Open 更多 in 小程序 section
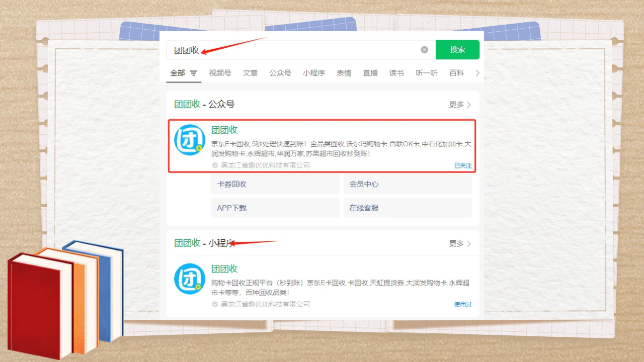644x362 pixels. tap(460, 243)
